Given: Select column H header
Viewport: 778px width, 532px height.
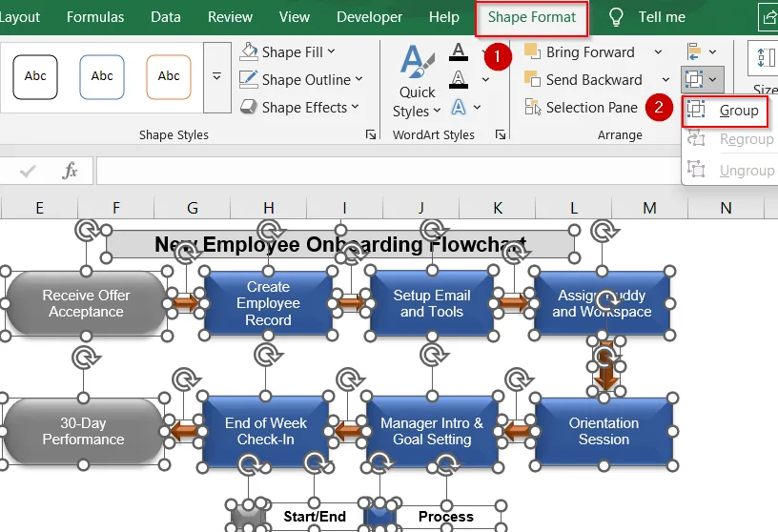Looking at the screenshot, I should 269,208.
